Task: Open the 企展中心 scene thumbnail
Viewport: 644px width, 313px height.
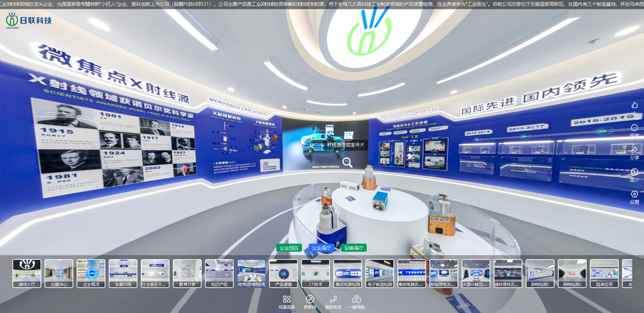Action: [59, 273]
